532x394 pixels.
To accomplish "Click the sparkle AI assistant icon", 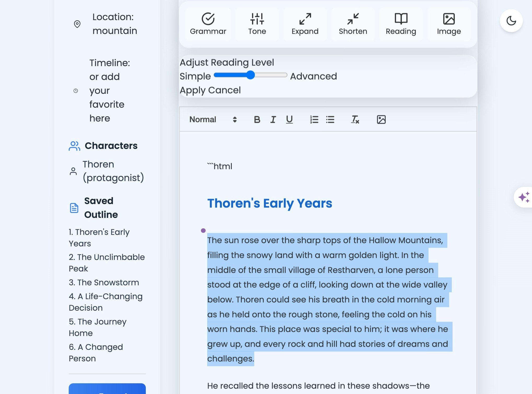I will pos(524,197).
